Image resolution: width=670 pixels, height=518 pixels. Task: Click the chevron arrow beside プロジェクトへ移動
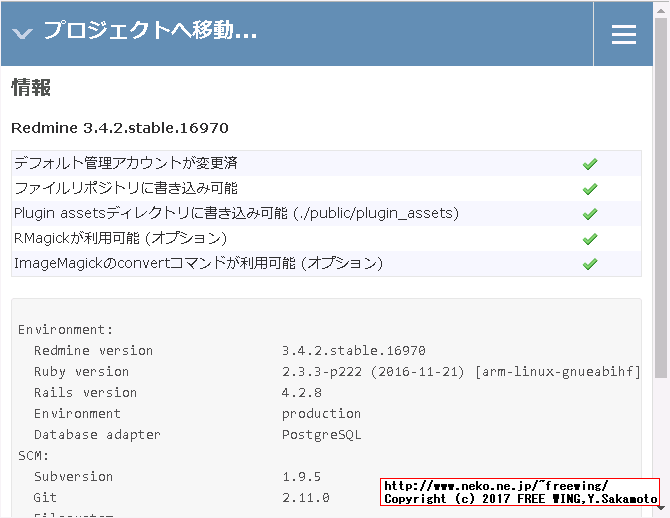(22, 33)
